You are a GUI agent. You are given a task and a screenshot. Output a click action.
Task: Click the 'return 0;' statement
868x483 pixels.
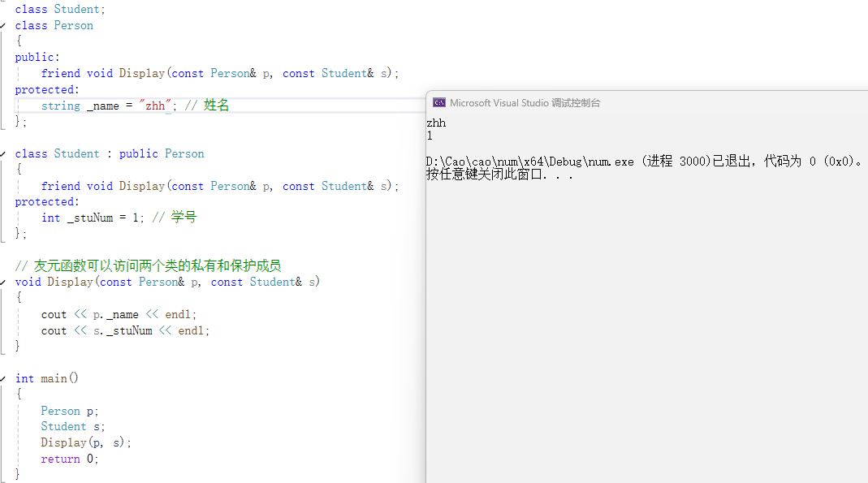point(70,459)
